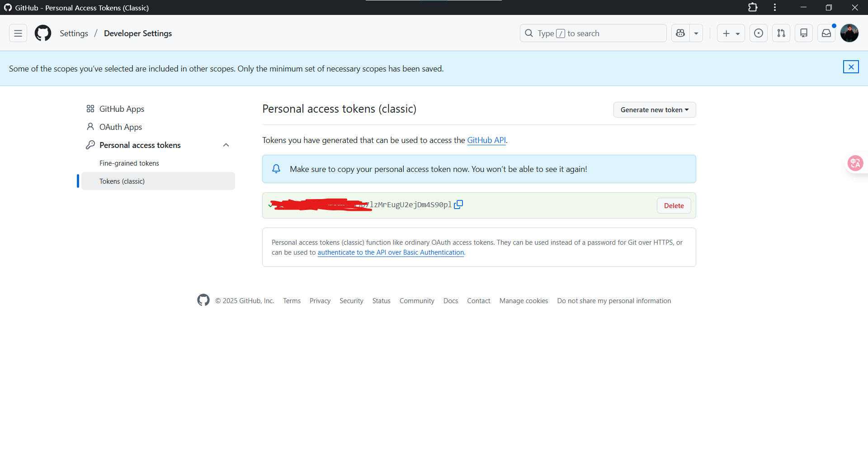The image size is (868, 466).
Task: Open the Privacy footer link
Action: click(x=320, y=301)
